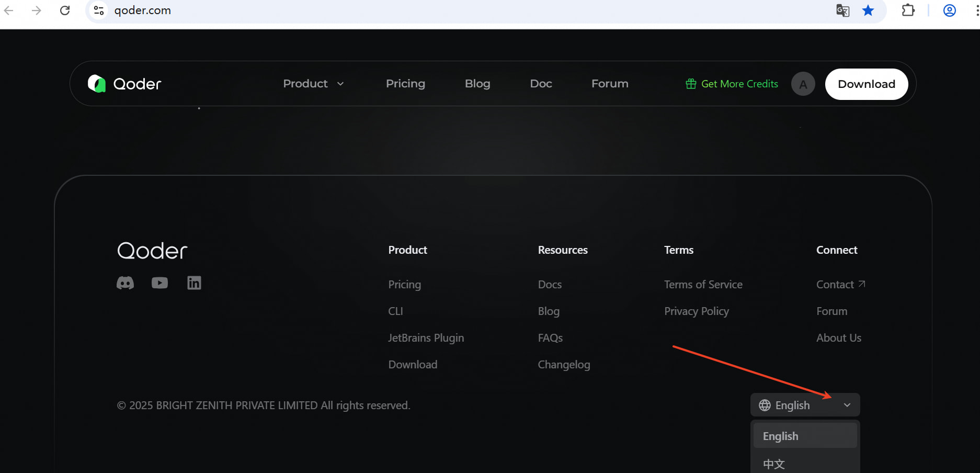
Task: Open the YouTube social icon
Action: (159, 283)
